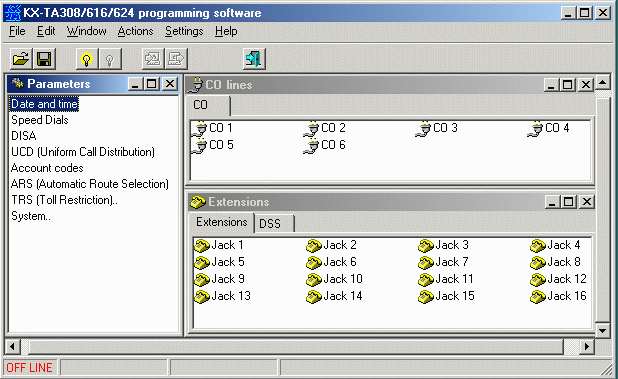Switch to the DSS tab
618x379 pixels.
(x=274, y=224)
